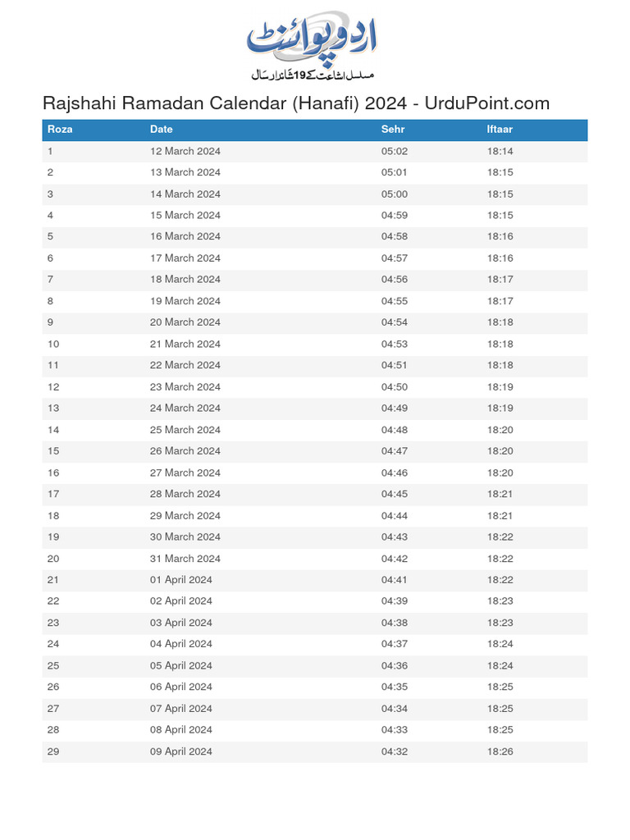Select the Date column header

point(162,130)
